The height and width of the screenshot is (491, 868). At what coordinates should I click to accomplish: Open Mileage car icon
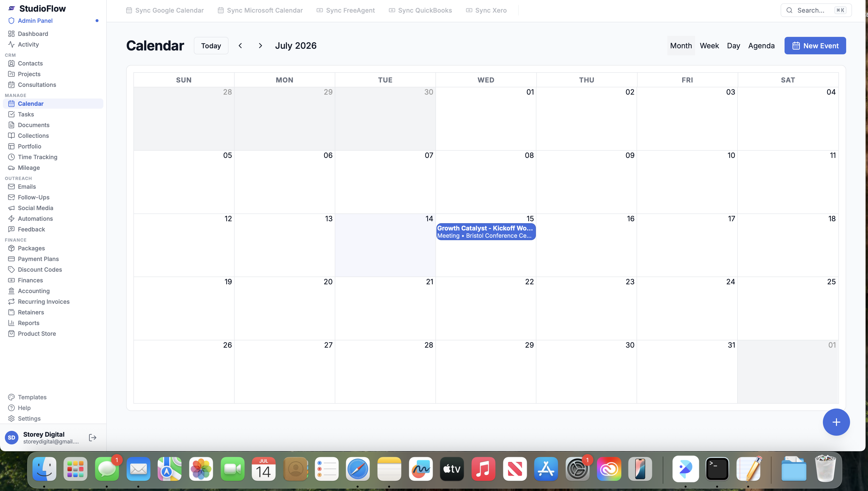pos(11,168)
